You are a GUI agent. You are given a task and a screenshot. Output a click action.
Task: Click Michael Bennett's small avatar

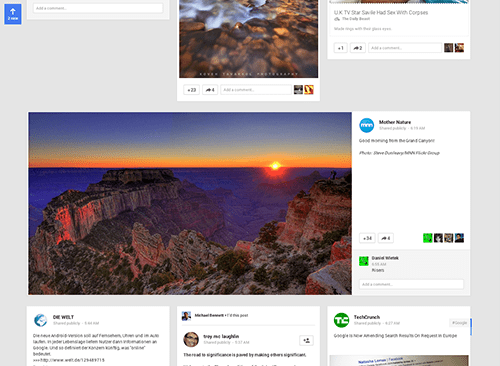[x=186, y=316]
